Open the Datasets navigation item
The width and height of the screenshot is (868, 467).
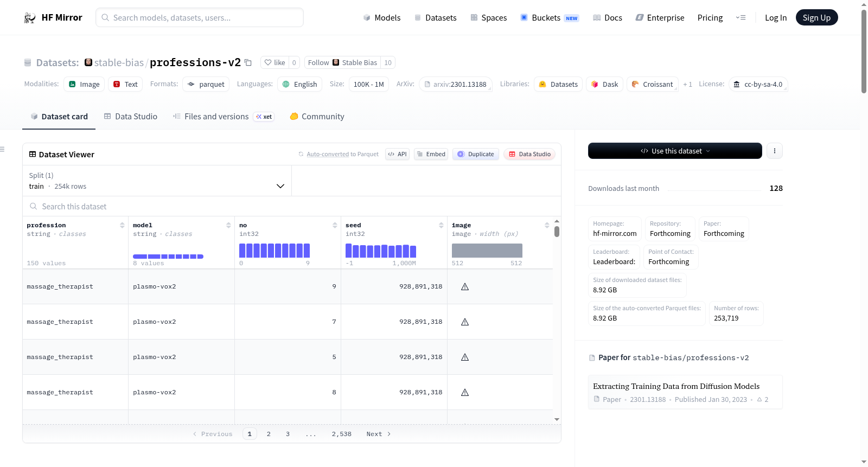point(436,18)
